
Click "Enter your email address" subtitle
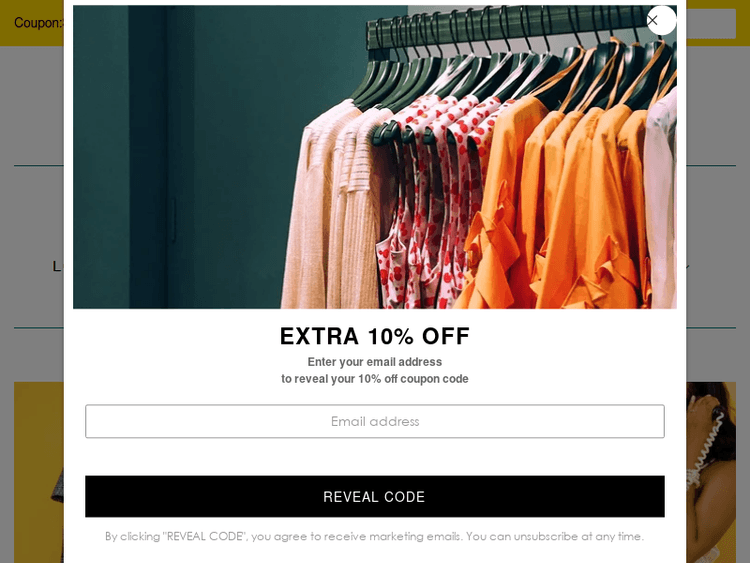click(375, 362)
